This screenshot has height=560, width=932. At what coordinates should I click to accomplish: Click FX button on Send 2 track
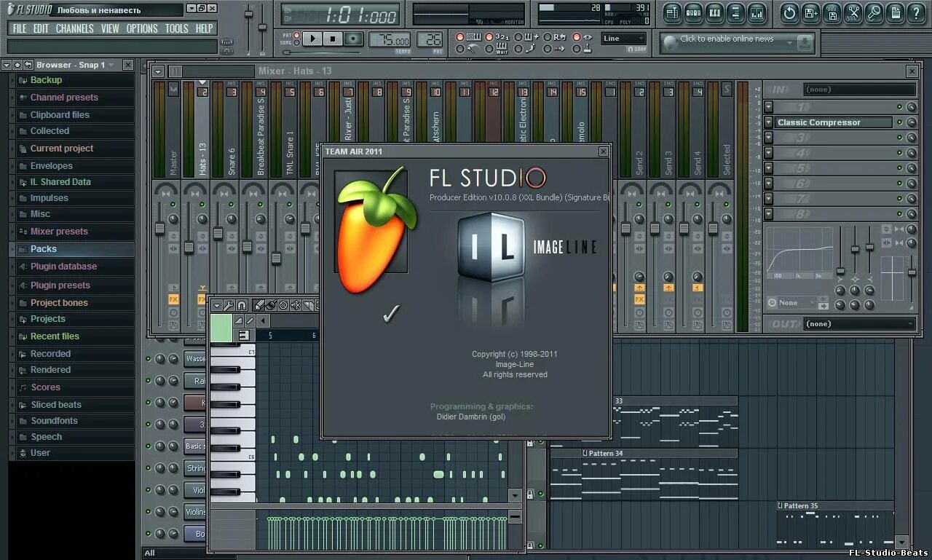pyautogui.click(x=639, y=299)
